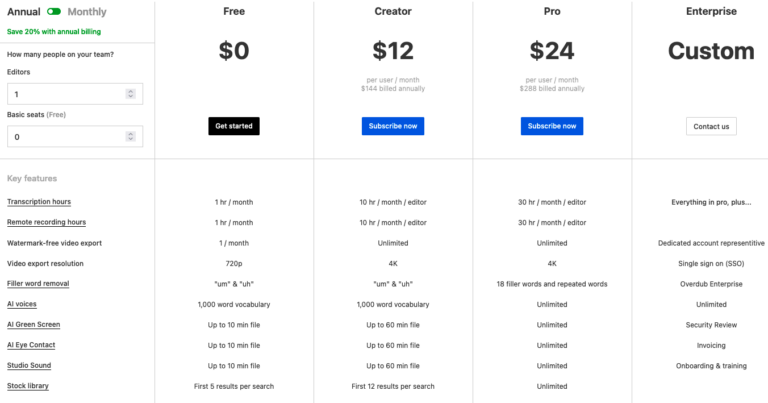Open the Filler word removal link

coord(40,284)
